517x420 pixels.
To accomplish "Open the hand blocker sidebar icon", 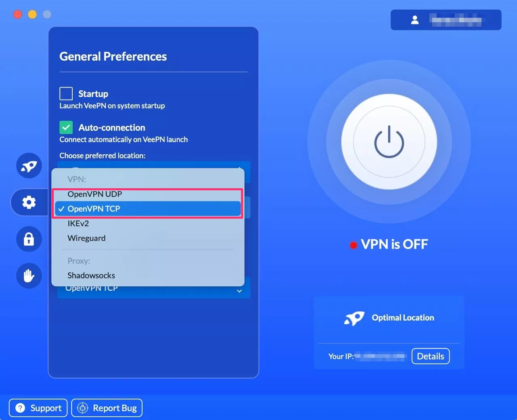I will pyautogui.click(x=29, y=276).
